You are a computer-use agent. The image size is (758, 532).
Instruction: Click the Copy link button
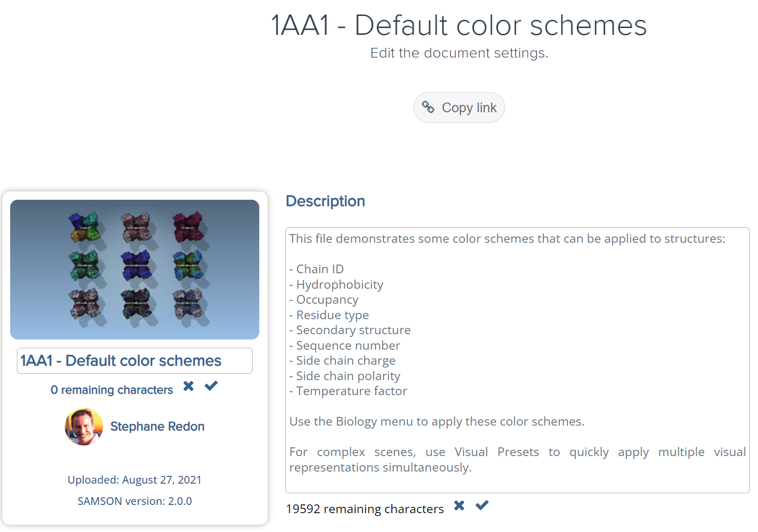tap(459, 107)
